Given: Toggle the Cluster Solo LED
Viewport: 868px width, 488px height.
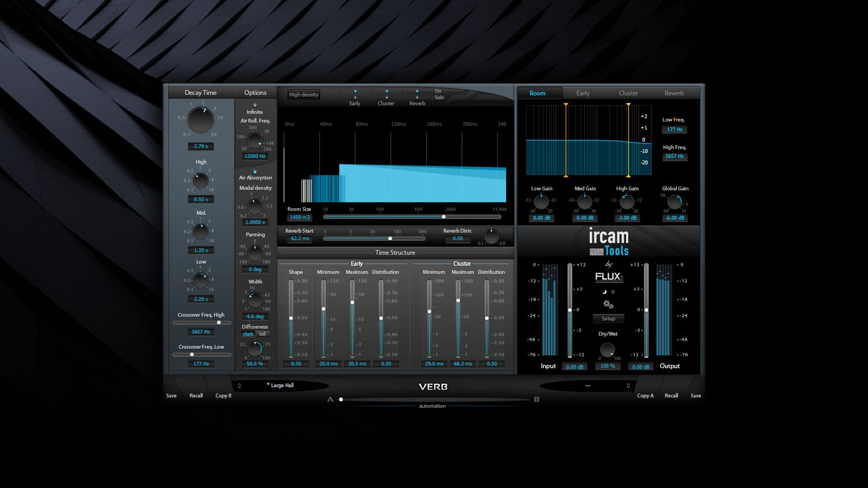Looking at the screenshot, I should (386, 98).
